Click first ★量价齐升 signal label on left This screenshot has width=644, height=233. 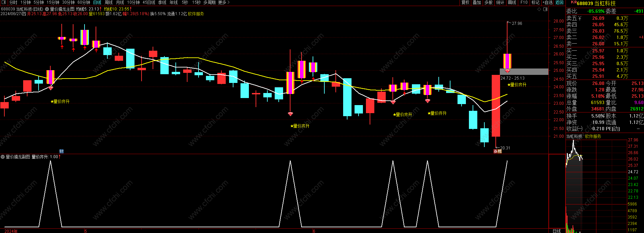(x=60, y=101)
